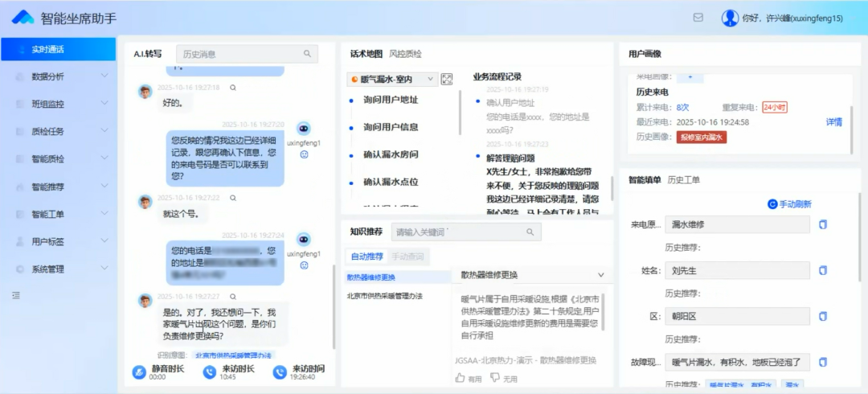This screenshot has height=394, width=868.
Task: Copy the 漏水维修 field value
Action: pyautogui.click(x=822, y=225)
